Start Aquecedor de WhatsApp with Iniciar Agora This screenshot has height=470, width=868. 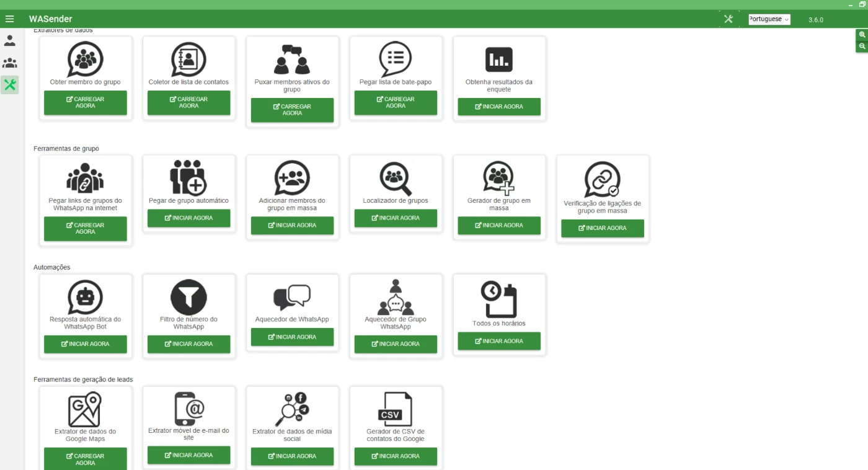(x=292, y=337)
